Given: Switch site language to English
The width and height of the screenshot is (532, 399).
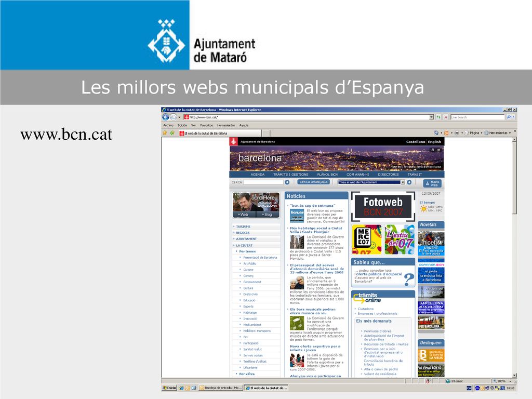Looking at the screenshot, I should 434,142.
